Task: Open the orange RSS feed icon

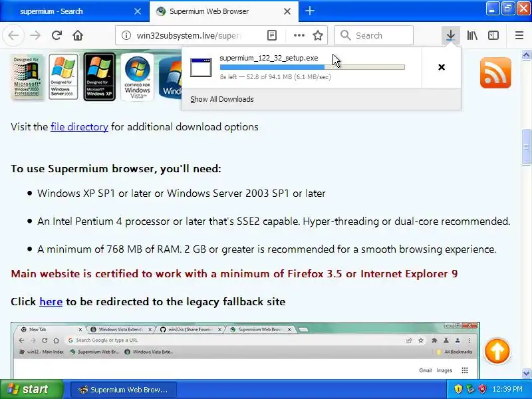Action: click(495, 72)
